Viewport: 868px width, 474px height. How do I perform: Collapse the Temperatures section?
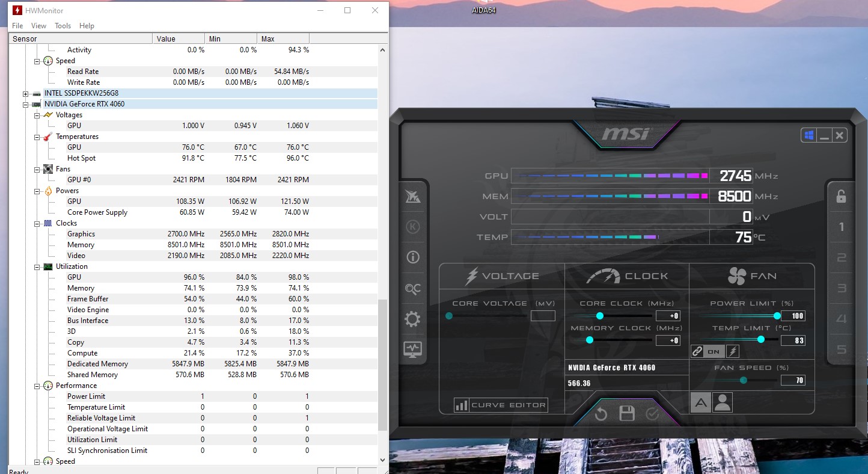coord(37,137)
